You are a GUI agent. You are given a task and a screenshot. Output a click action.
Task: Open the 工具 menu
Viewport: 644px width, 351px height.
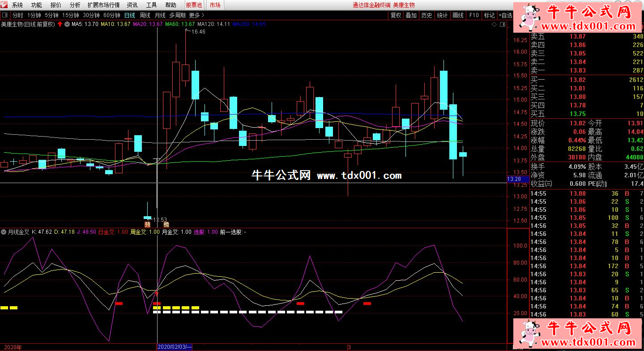point(151,5)
